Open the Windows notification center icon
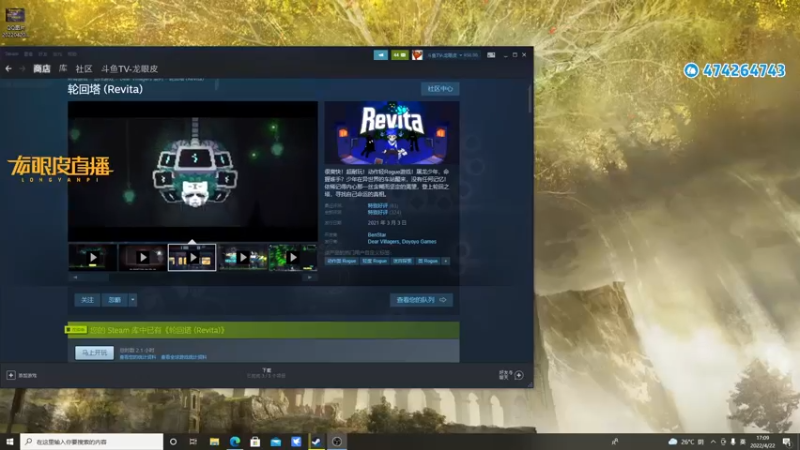The image size is (800, 450). [x=787, y=441]
